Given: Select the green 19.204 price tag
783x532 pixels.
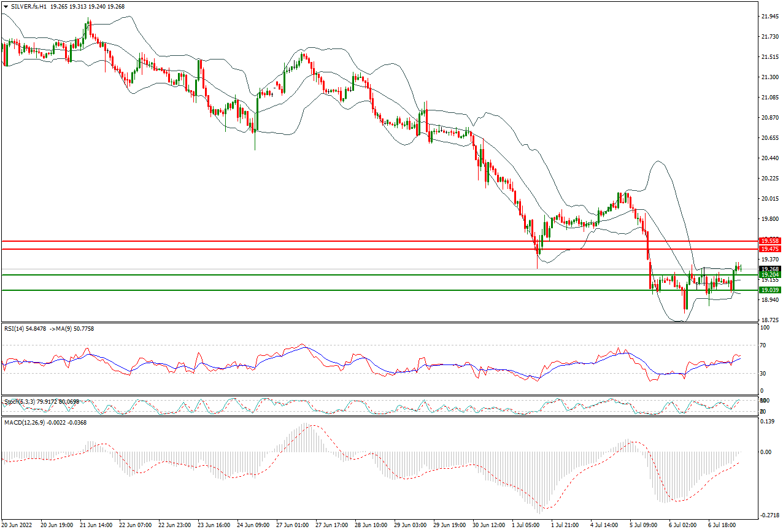Looking at the screenshot, I should (x=769, y=274).
